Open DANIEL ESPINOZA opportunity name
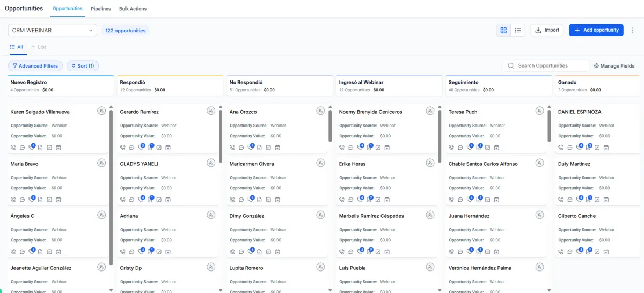Screen dimensions: 644x293 (x=580, y=112)
